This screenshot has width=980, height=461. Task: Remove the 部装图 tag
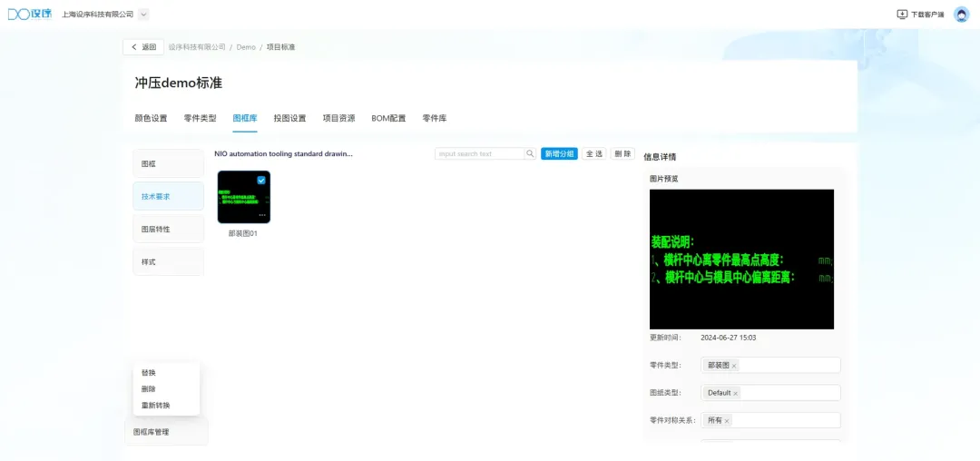point(734,366)
